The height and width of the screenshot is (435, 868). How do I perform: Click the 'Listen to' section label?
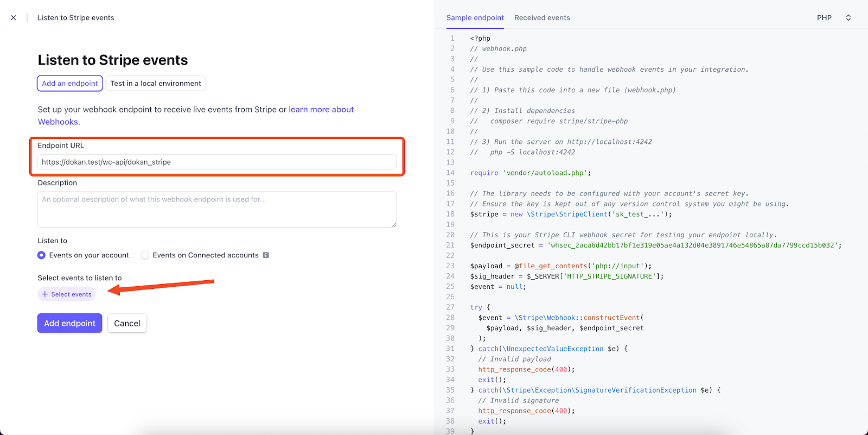[x=53, y=241]
